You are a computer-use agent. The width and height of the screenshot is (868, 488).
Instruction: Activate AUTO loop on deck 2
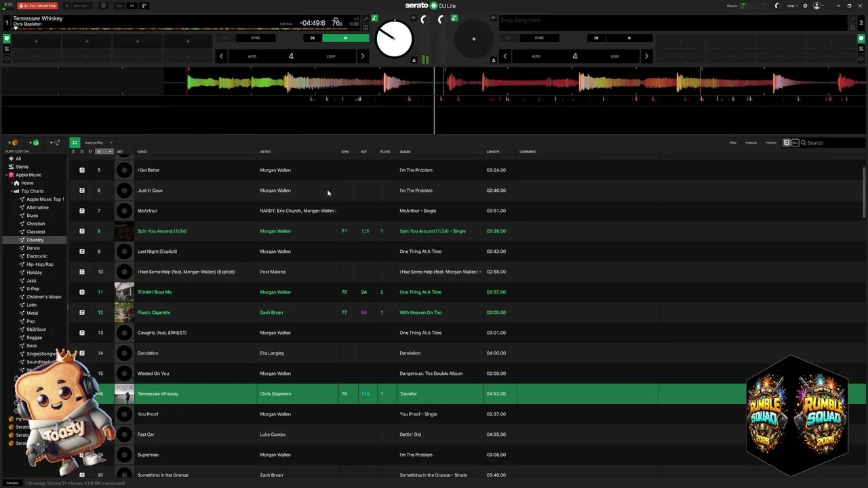pos(536,56)
